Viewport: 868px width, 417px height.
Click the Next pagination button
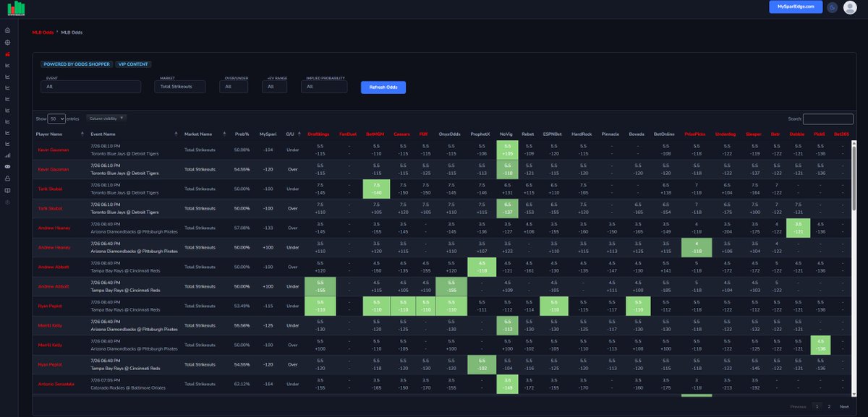point(844,407)
